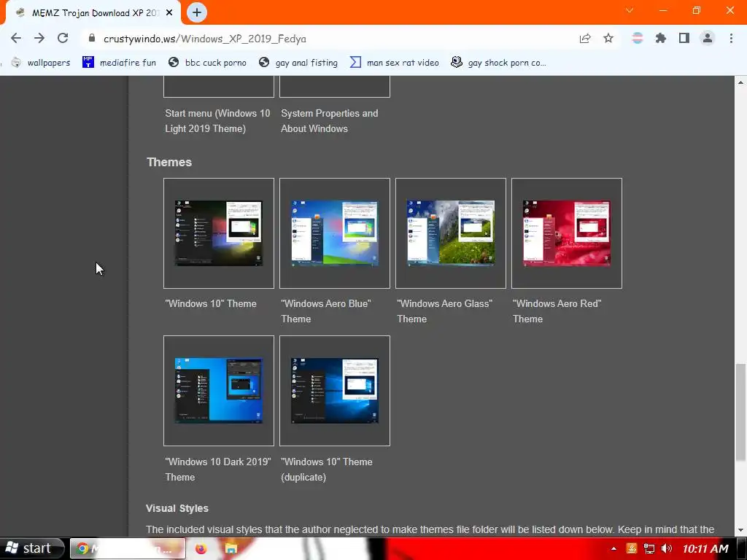This screenshot has height=560, width=747.
Task: Go back with the browser back arrow
Action: (x=16, y=39)
